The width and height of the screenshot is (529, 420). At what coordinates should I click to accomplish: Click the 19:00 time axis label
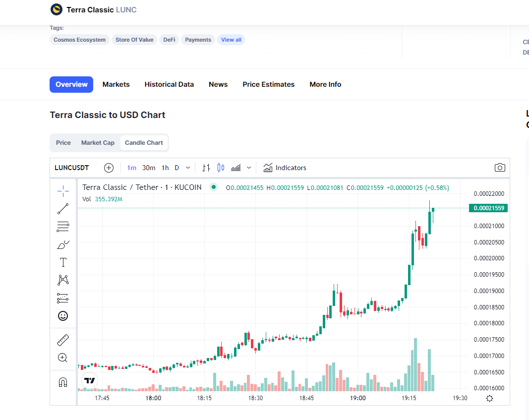[x=357, y=398]
